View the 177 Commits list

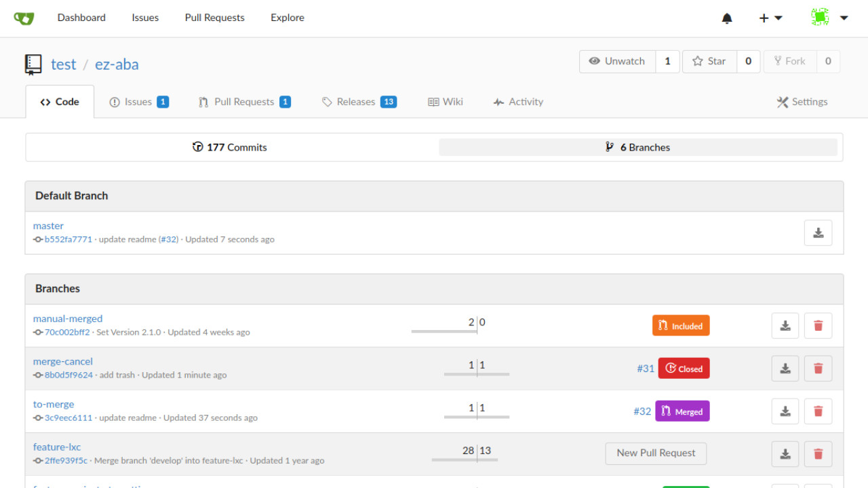point(230,147)
